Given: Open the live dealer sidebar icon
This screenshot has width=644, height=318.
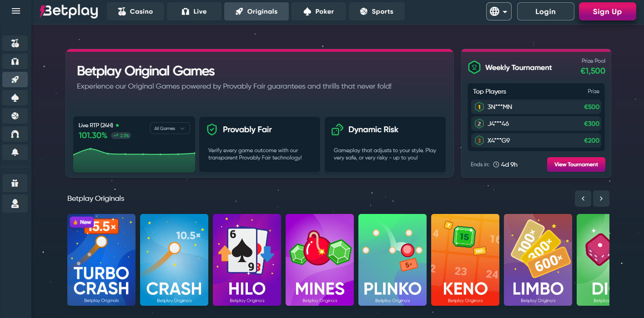Looking at the screenshot, I should click(15, 61).
